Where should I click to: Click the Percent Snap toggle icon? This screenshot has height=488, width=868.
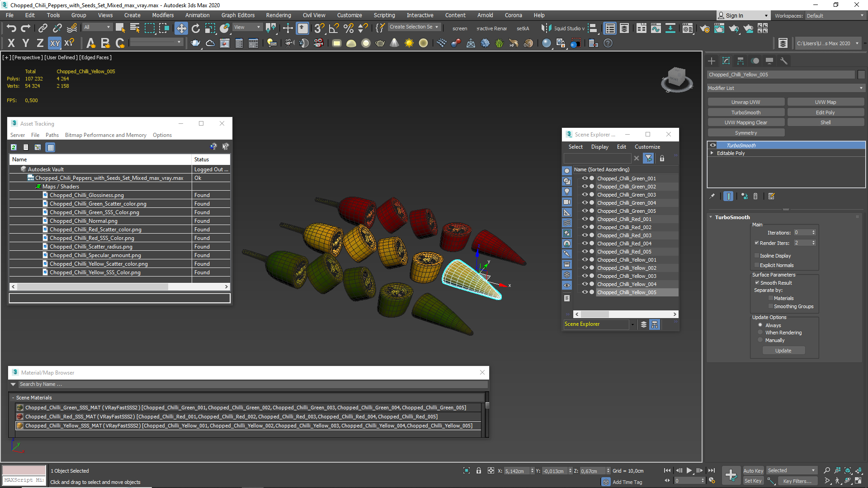click(x=349, y=28)
